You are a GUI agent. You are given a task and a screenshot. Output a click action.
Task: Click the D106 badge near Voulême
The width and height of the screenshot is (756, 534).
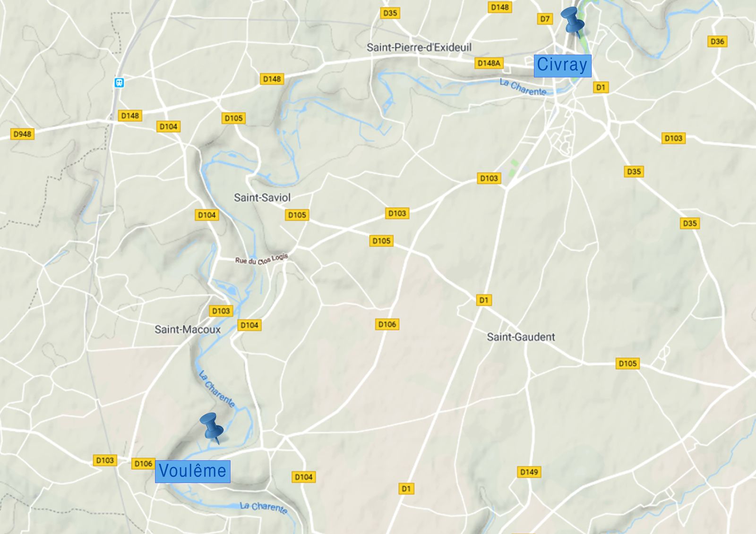(x=143, y=464)
